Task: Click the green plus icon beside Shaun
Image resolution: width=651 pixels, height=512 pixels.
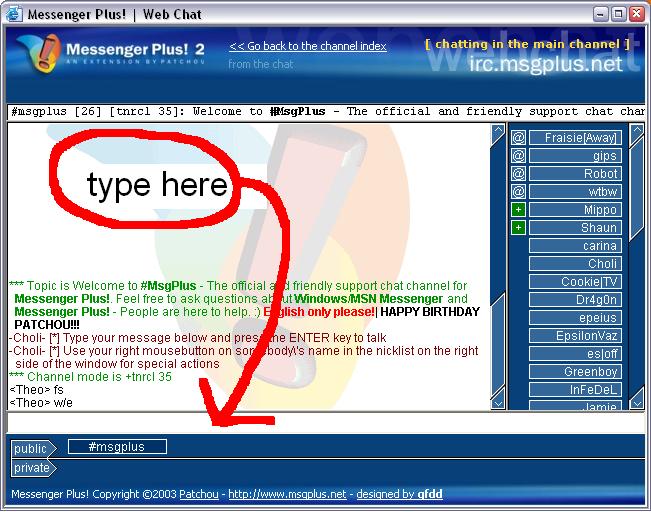Action: (x=518, y=228)
